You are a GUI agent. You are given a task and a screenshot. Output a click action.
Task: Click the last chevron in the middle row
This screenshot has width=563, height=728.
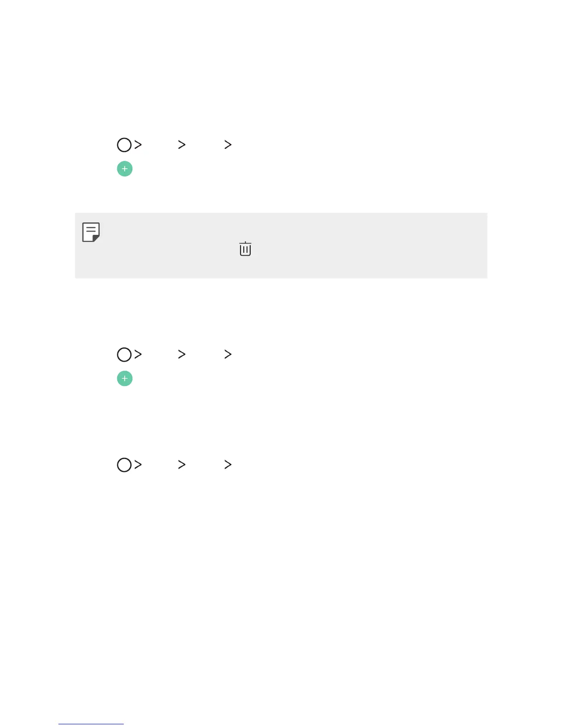pyautogui.click(x=228, y=354)
